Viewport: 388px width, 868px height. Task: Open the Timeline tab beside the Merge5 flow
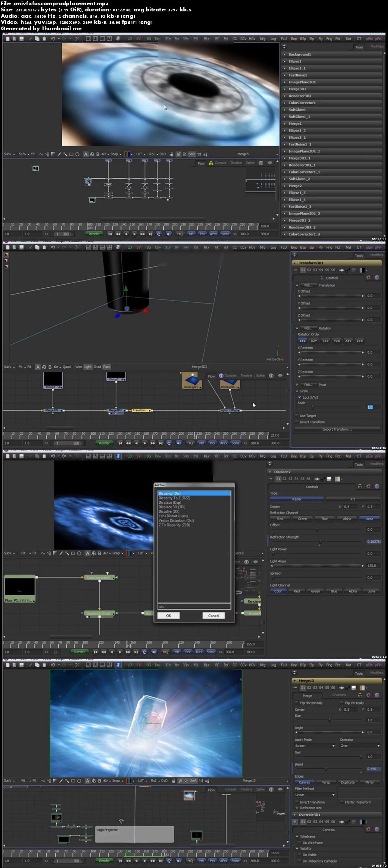[x=236, y=163]
